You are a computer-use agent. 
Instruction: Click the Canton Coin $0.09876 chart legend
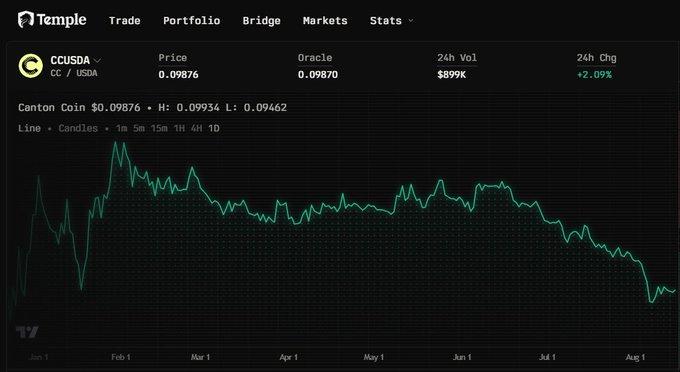click(79, 108)
